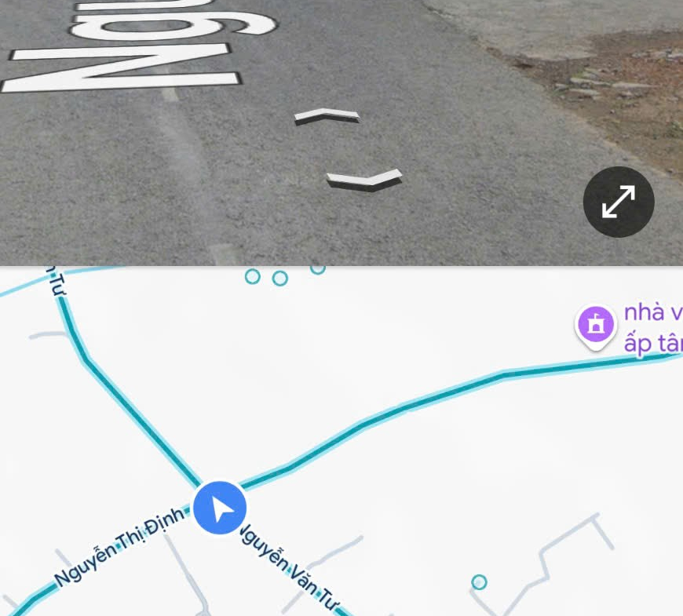Screen dimensions: 683x616
Task: Click the backward-pointing Street View navigation chevron
Action: [x=365, y=180]
